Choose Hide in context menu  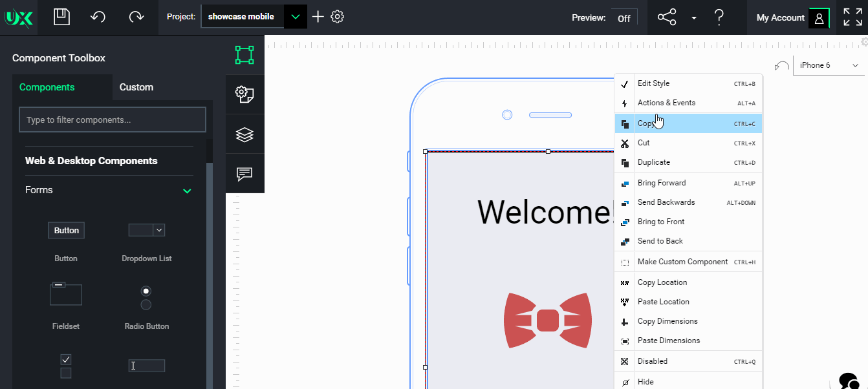[x=689, y=382]
